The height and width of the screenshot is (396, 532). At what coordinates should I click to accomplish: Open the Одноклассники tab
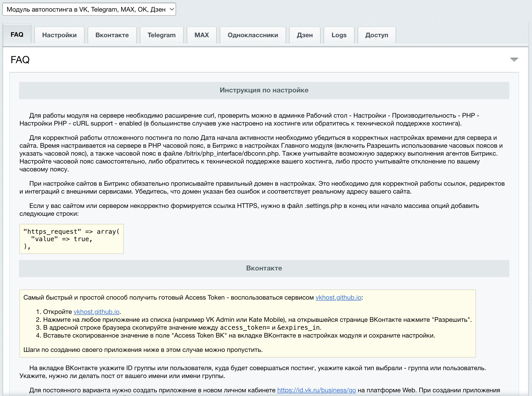[253, 35]
